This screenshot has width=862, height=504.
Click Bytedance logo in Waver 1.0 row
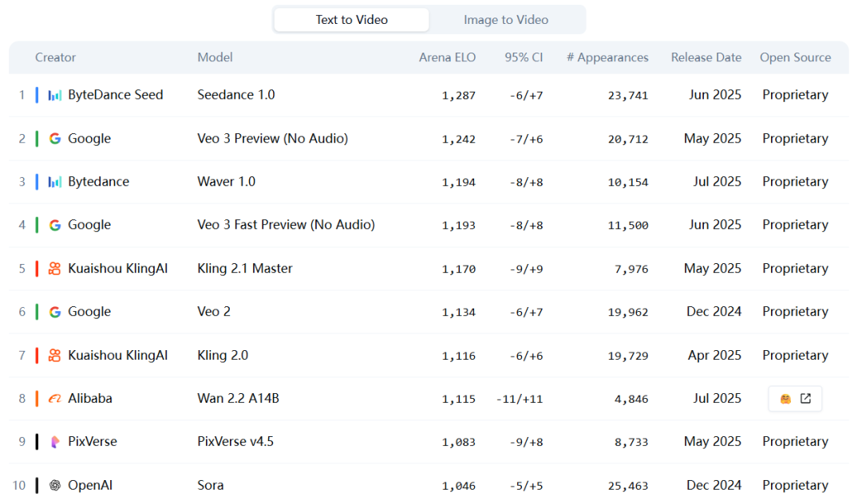54,182
